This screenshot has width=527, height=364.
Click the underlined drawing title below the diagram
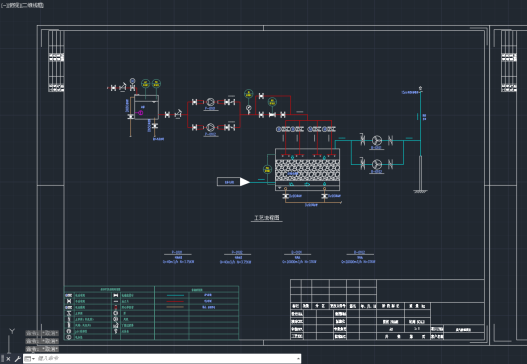[267, 218]
